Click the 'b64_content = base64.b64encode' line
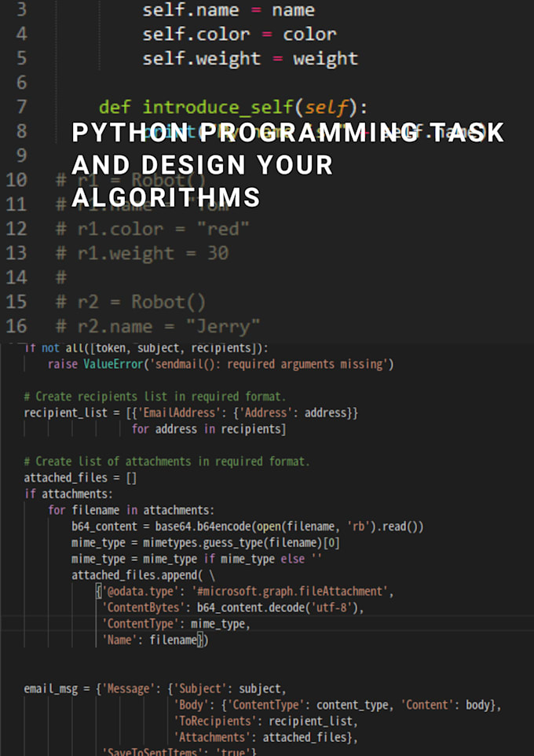 point(247,527)
